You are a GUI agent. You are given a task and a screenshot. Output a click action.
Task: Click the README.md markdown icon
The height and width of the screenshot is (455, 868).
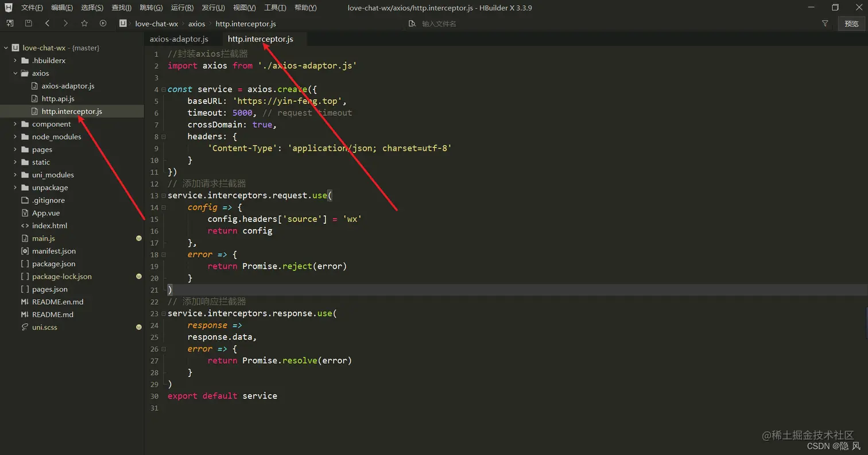tap(25, 314)
